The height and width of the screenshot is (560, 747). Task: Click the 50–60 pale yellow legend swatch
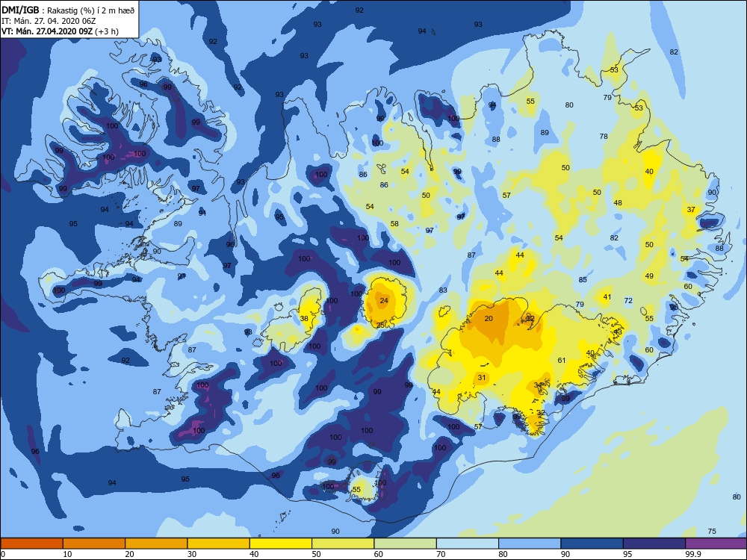[x=343, y=544]
